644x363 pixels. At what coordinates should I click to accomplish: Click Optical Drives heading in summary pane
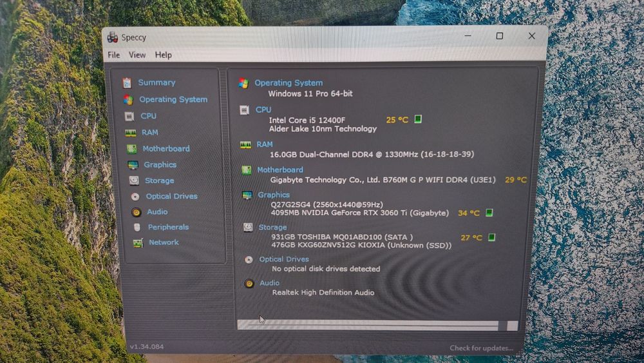(284, 259)
